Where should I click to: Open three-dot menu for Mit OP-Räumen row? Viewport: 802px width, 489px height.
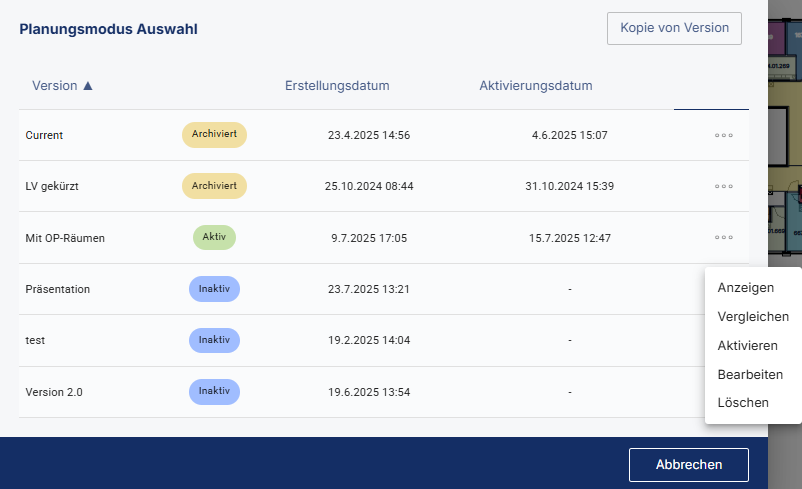tap(724, 237)
